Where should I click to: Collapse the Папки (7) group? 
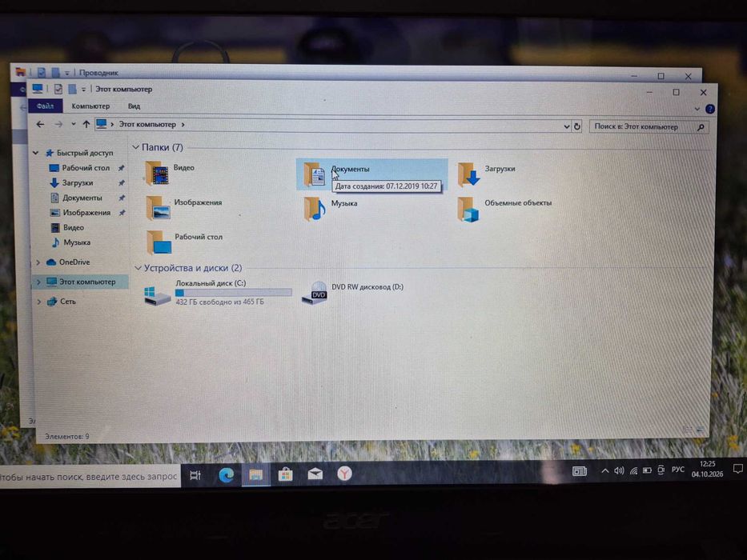tap(136, 147)
